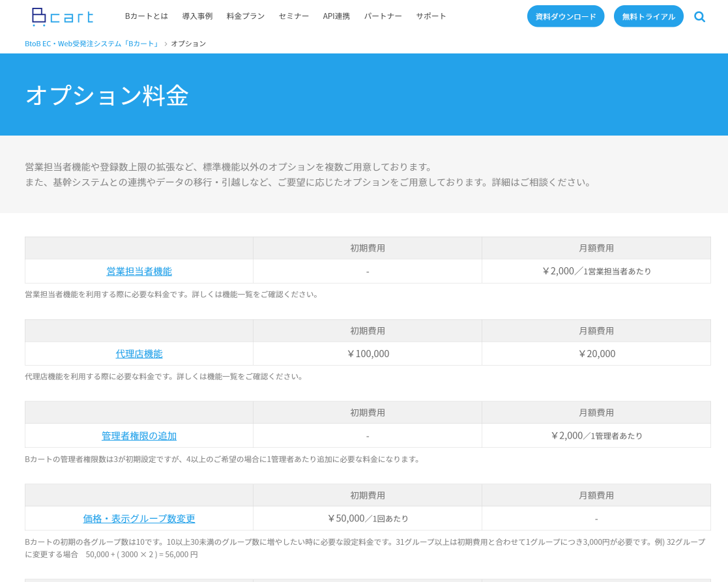Click the ￥100,000 initial fee cell

click(x=368, y=354)
